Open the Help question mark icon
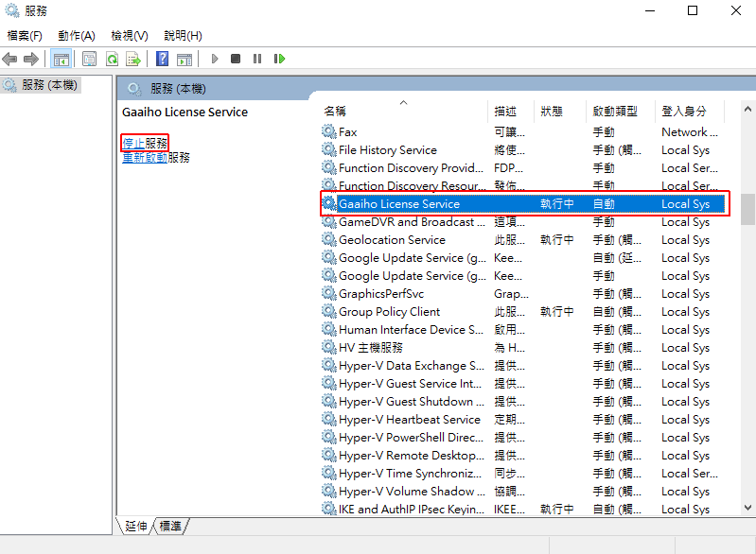Image resolution: width=756 pixels, height=554 pixels. click(163, 59)
